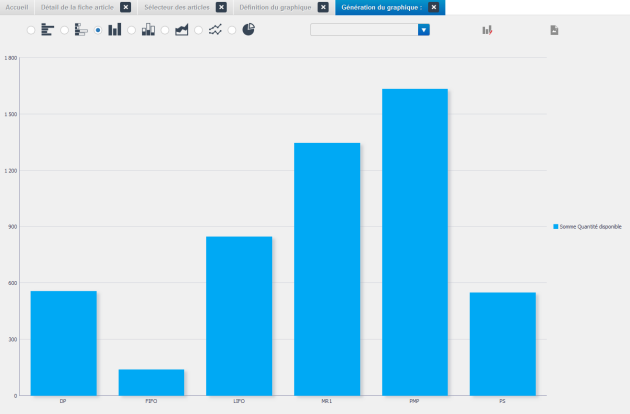Screen dimensions: 630x414
Task: Click the stacked horizontal bar chart icon
Action: pyautogui.click(x=81, y=30)
